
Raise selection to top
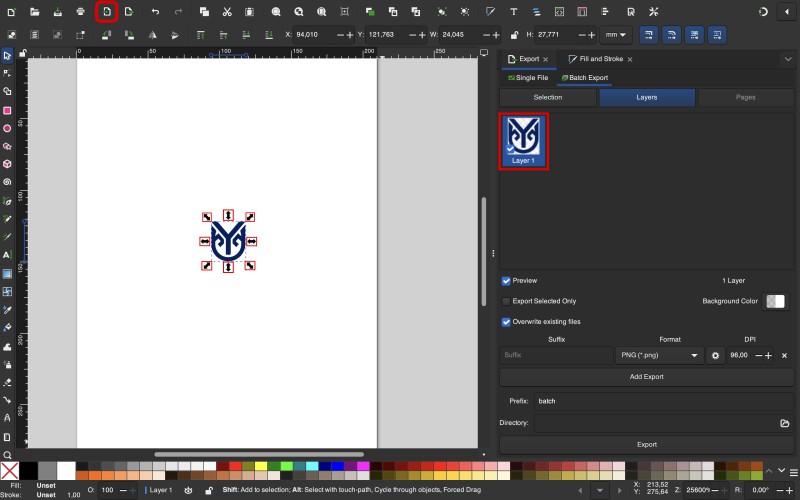tap(201, 35)
